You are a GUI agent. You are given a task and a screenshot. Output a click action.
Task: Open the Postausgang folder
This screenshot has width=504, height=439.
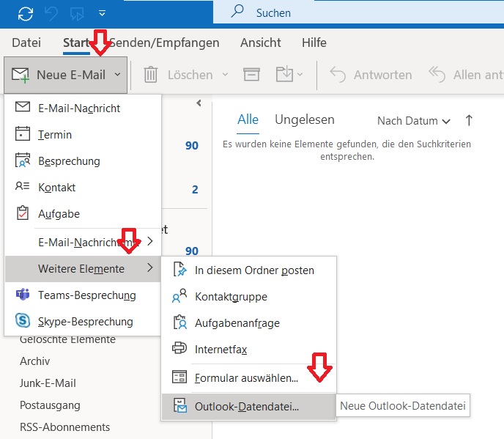[50, 405]
